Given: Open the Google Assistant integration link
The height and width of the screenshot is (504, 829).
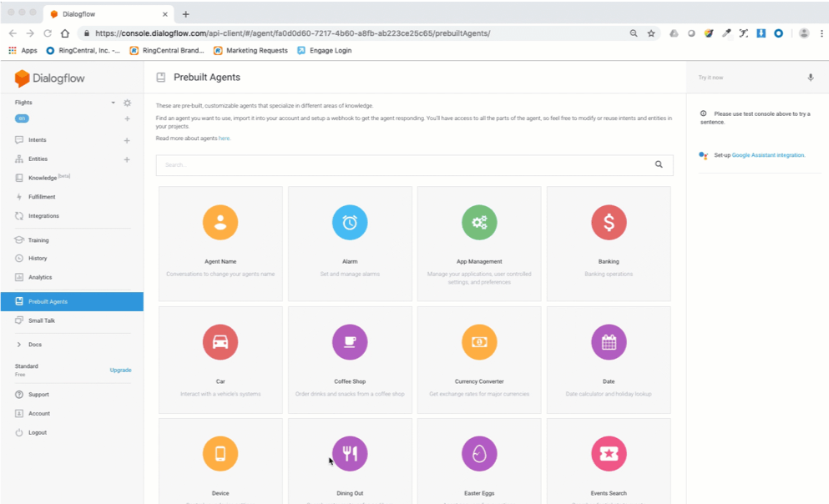Looking at the screenshot, I should pyautogui.click(x=768, y=155).
